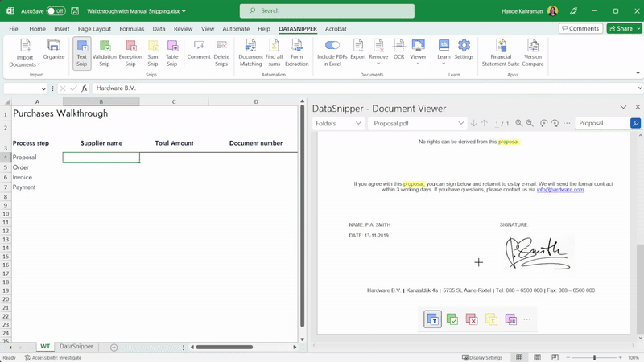This screenshot has width=644, height=362.
Task: Click the Share button
Action: coord(621,28)
